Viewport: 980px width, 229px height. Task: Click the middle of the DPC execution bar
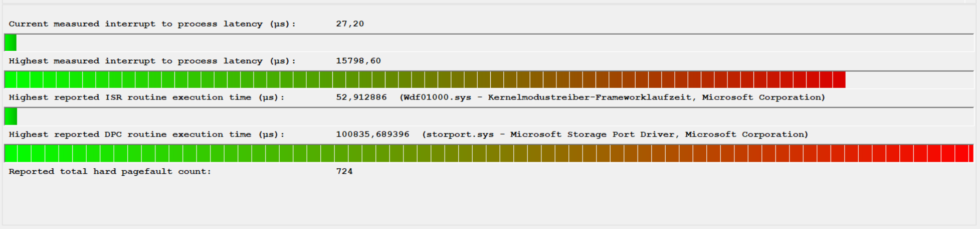point(489,153)
